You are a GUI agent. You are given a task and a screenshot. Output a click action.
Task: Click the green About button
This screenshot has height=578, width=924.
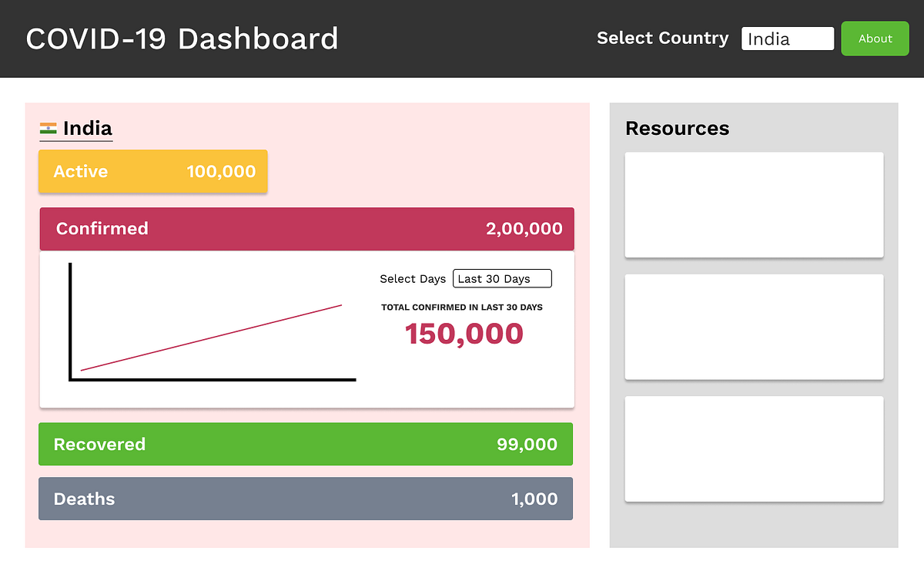[x=875, y=38]
